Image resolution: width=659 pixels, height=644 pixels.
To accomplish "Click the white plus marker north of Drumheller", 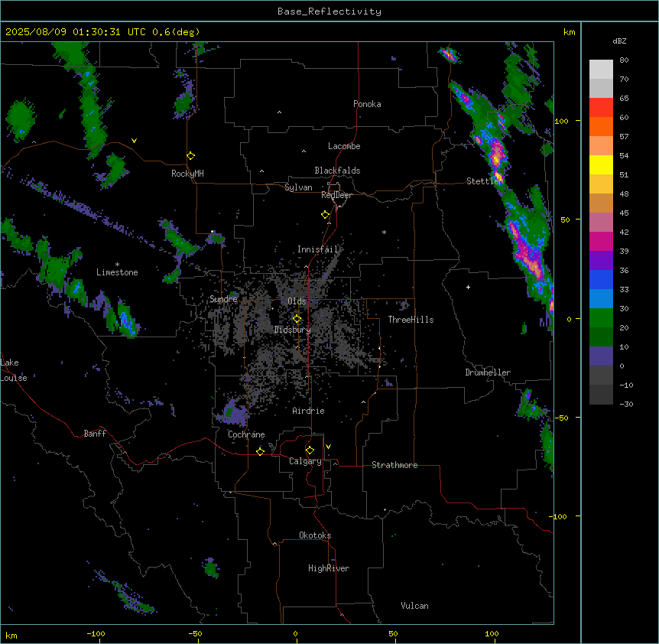I will tap(468, 287).
